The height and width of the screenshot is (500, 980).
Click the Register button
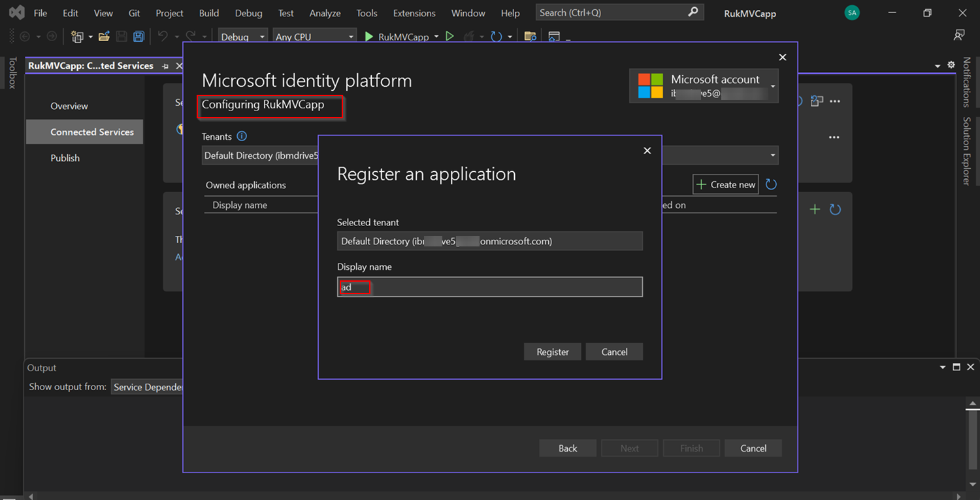pyautogui.click(x=553, y=352)
